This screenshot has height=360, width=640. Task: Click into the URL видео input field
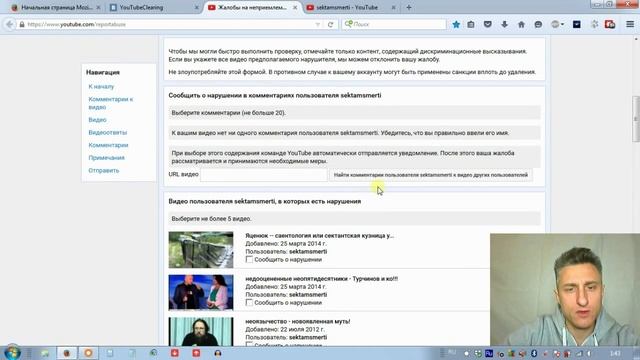click(264, 175)
